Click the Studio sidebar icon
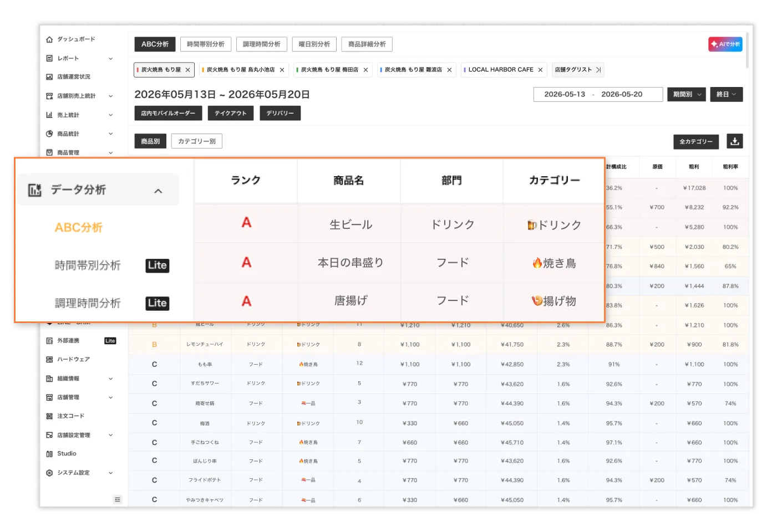The width and height of the screenshot is (772, 532). (49, 454)
